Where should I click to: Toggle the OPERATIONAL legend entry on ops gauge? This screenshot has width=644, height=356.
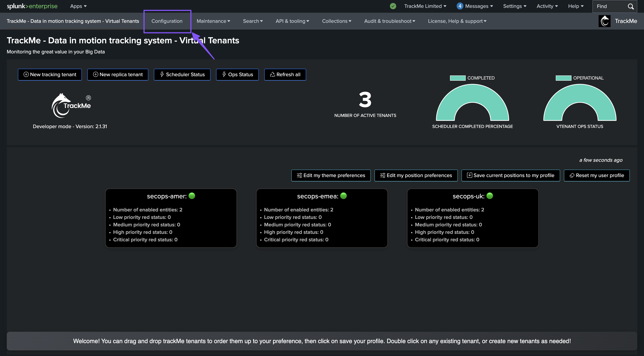[579, 78]
